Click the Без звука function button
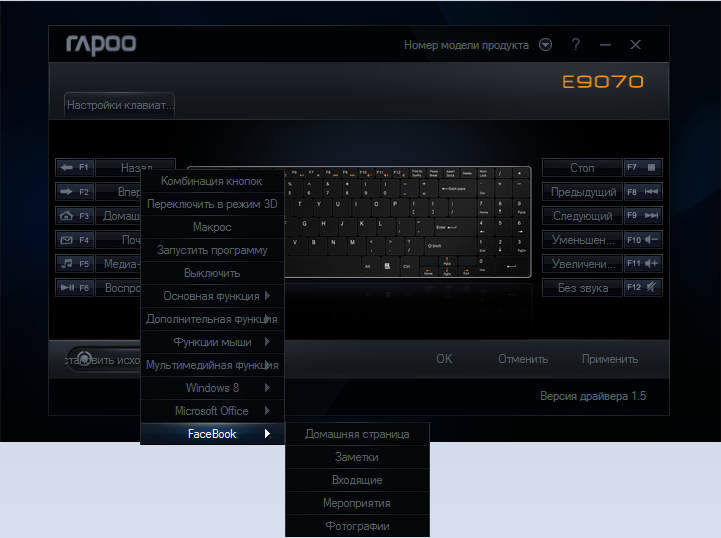The width and height of the screenshot is (721, 538). (x=582, y=288)
